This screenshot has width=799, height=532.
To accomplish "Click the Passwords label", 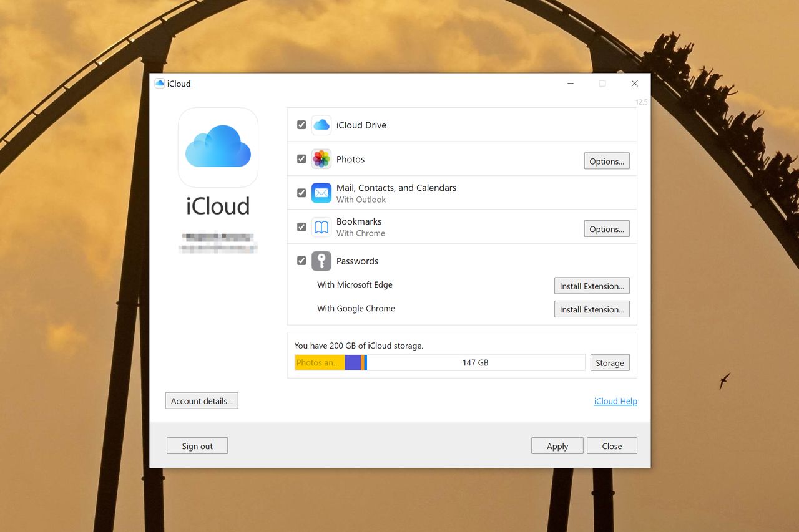I will click(x=357, y=261).
